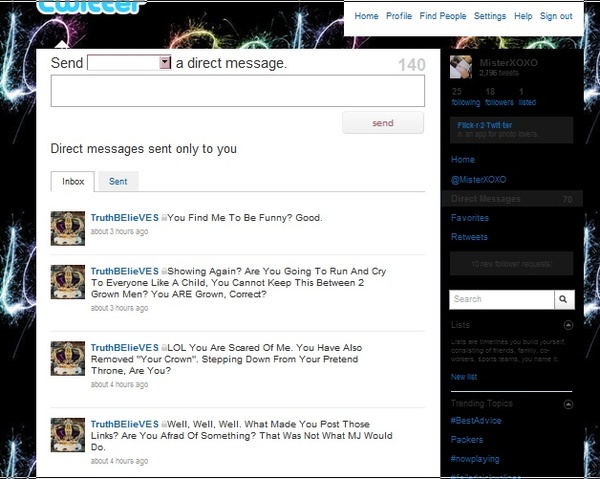Click the search magnifier icon
Viewport: 600px width, 479px height.
tap(565, 299)
